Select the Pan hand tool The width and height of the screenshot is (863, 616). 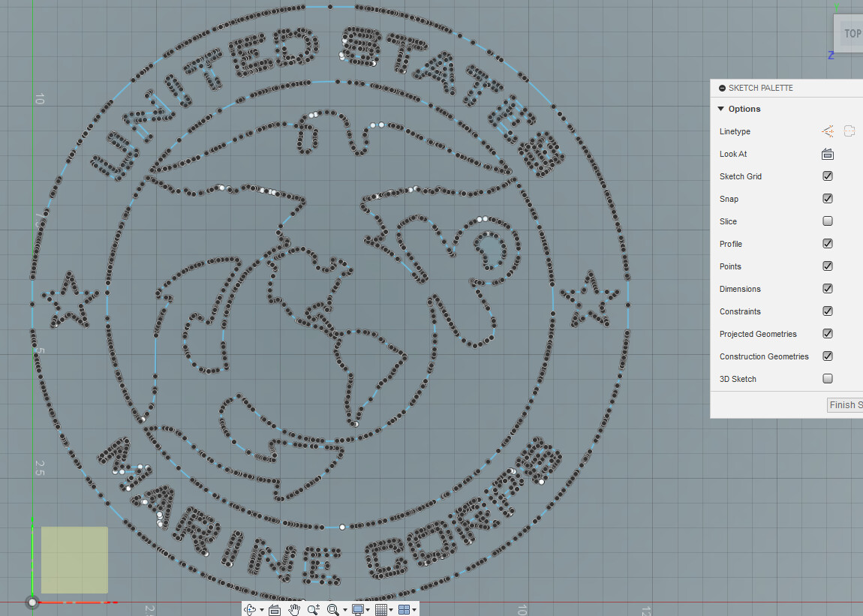pos(294,609)
